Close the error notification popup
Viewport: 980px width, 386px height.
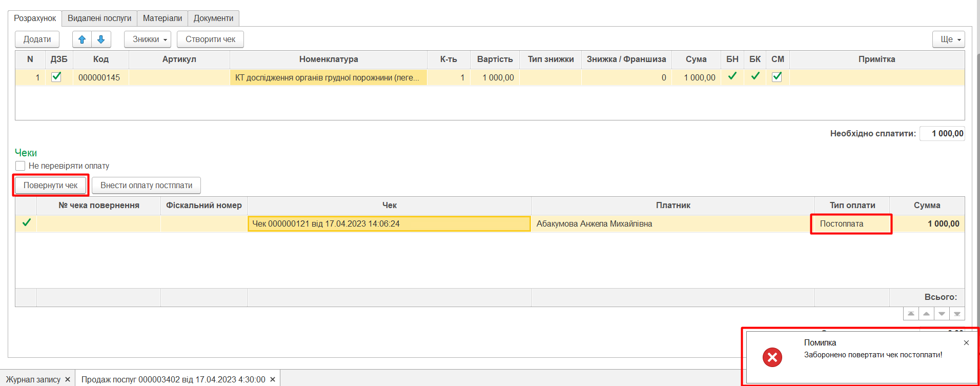point(966,343)
